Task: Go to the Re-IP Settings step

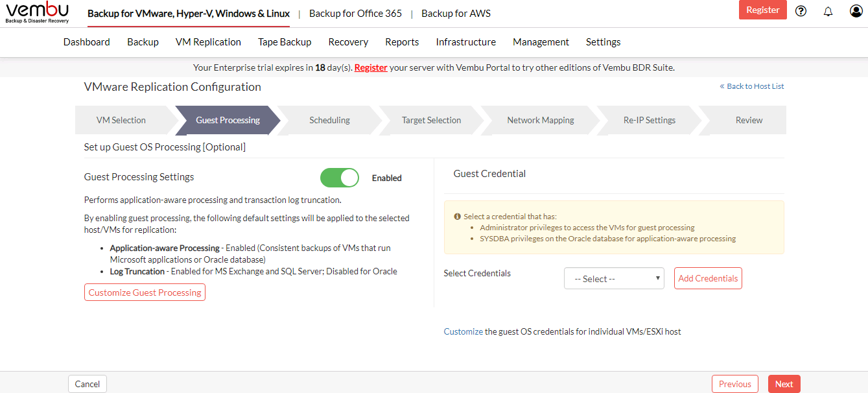Action: point(650,120)
